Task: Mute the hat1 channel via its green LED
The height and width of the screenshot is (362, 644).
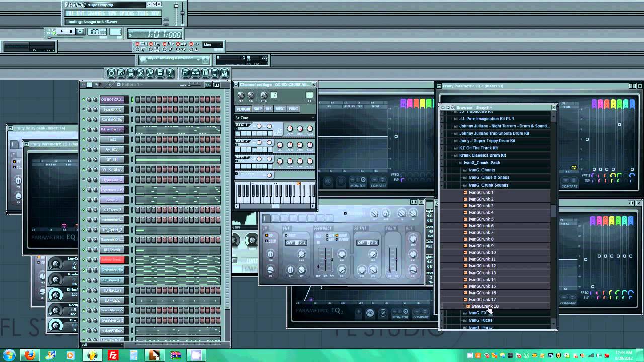Action: (x=84, y=139)
